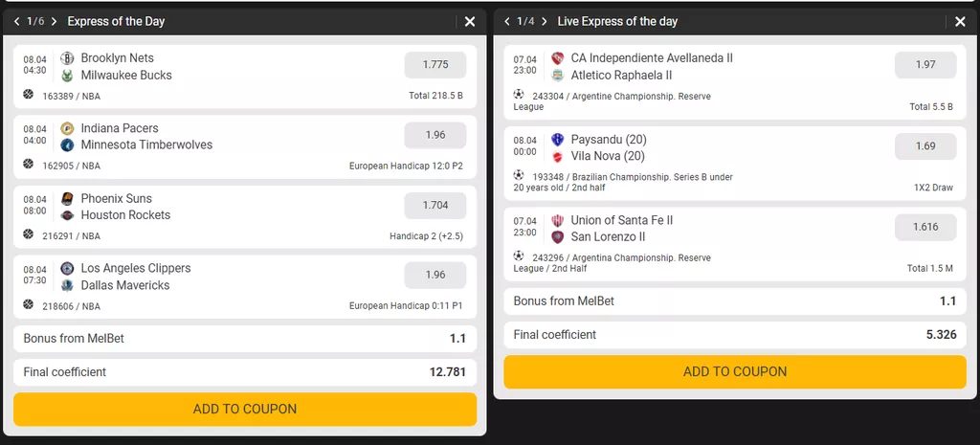Screen dimensions: 980x445
Task: Click the Brooklyn Nets team logo
Action: pyautogui.click(x=68, y=58)
